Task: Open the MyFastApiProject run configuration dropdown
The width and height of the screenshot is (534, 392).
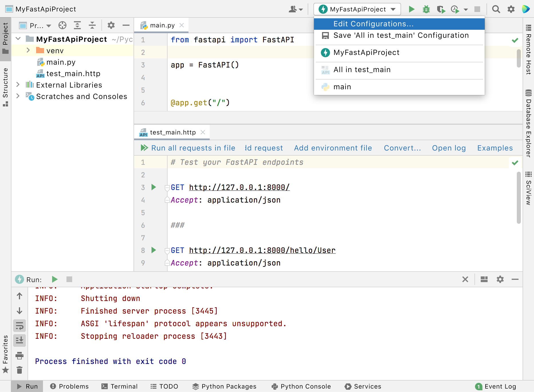Action: click(357, 9)
